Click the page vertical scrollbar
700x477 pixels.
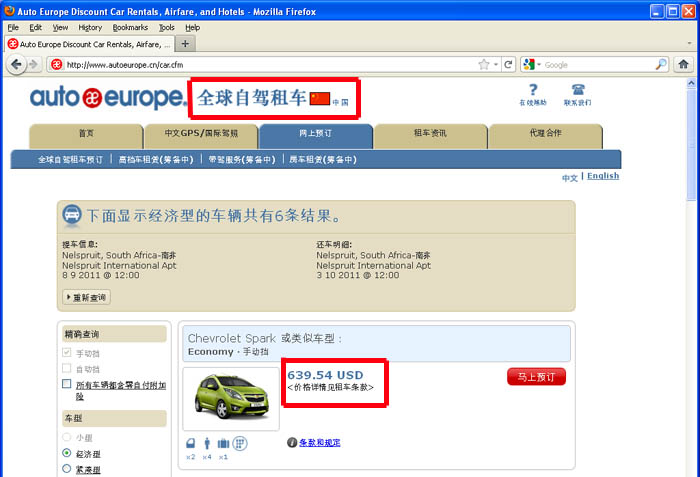[691, 144]
